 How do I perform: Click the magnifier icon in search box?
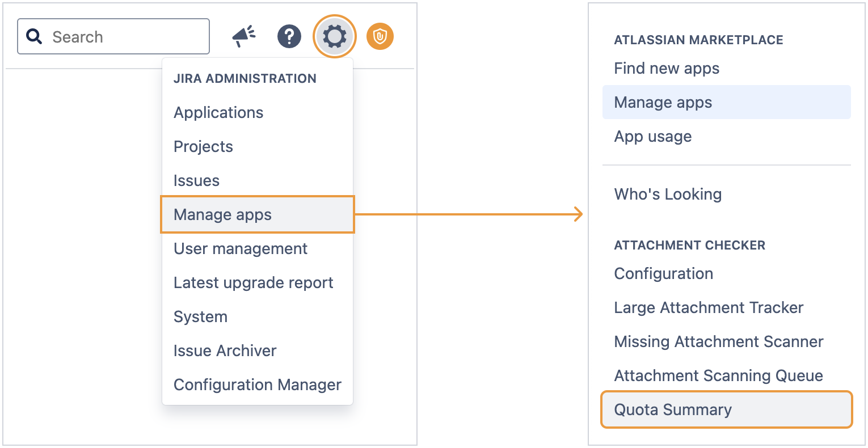coord(35,37)
